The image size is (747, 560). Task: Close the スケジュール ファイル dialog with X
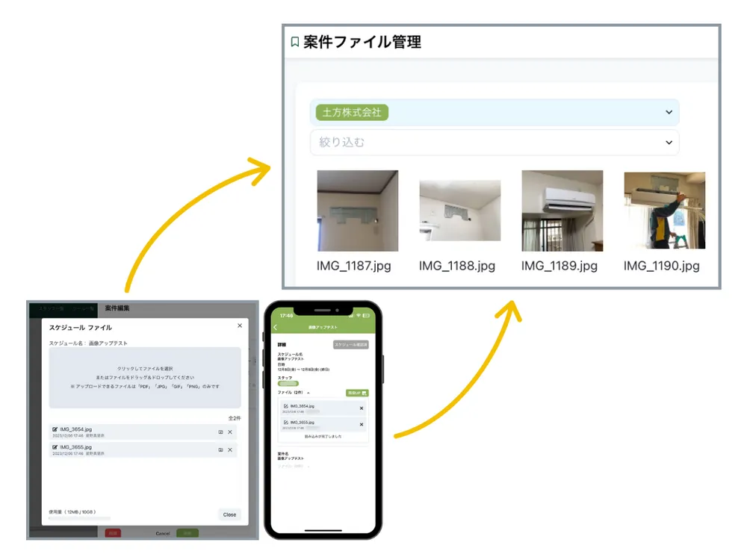click(240, 326)
